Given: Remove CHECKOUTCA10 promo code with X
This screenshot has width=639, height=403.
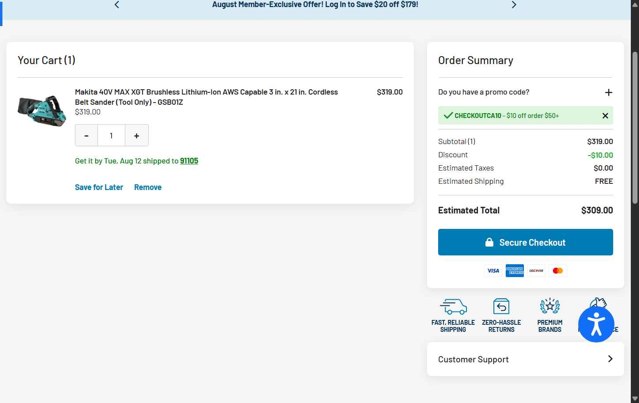Looking at the screenshot, I should click(605, 116).
